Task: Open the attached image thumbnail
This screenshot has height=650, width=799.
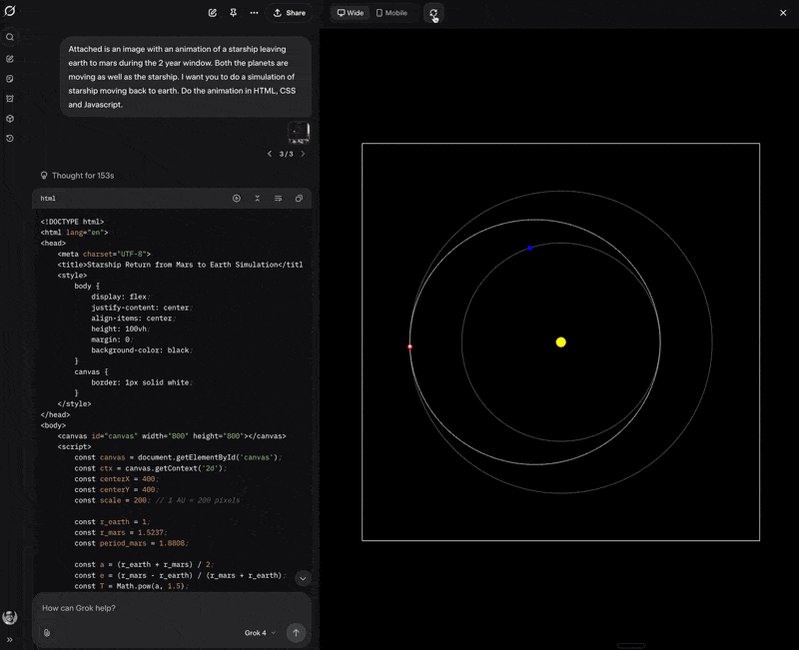Action: (x=299, y=132)
